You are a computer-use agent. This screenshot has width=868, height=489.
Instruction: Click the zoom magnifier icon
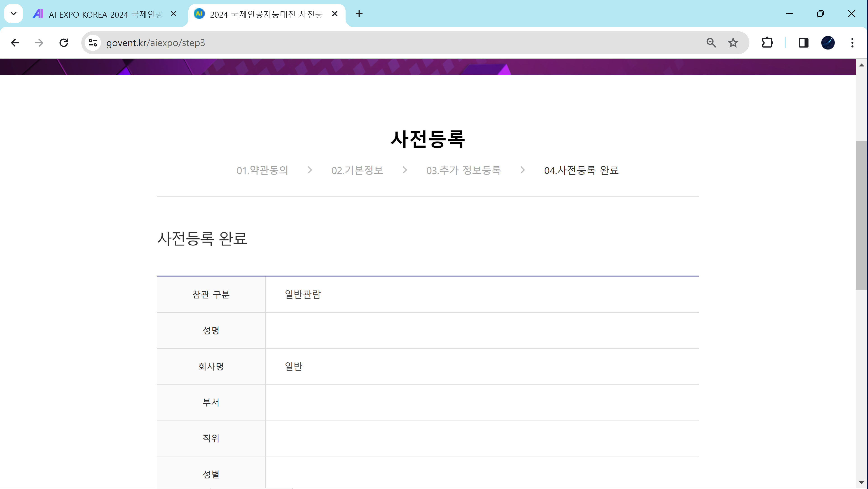[x=711, y=43]
